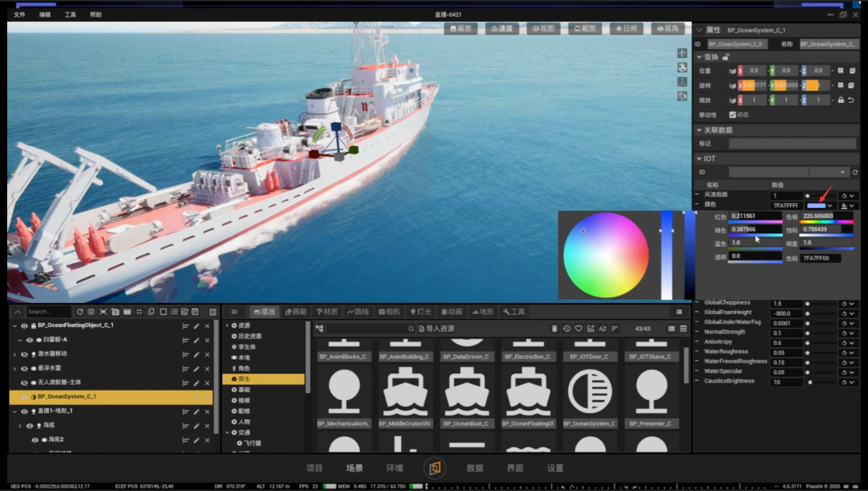Click the 截图 screenshot button

(x=585, y=28)
